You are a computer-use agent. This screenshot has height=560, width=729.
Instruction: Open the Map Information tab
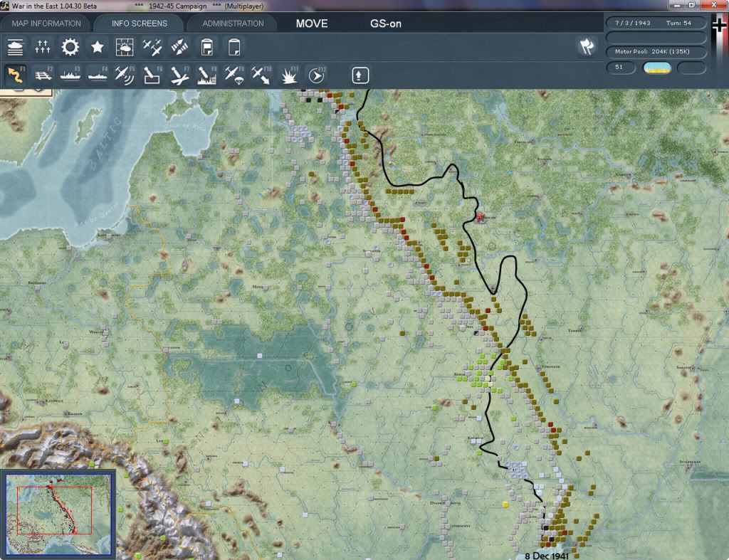[46, 23]
